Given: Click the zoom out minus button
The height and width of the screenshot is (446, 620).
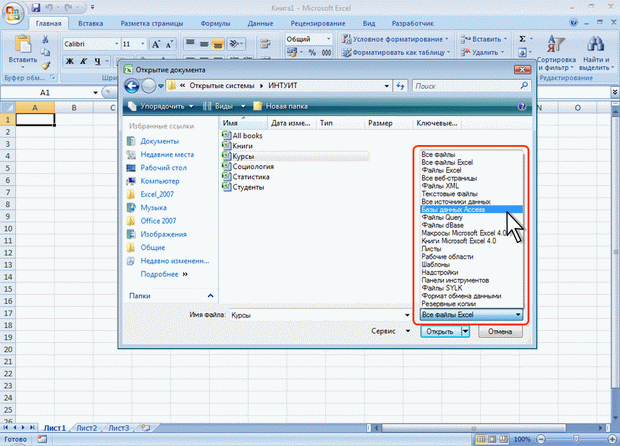Looking at the screenshot, I should tap(541, 439).
